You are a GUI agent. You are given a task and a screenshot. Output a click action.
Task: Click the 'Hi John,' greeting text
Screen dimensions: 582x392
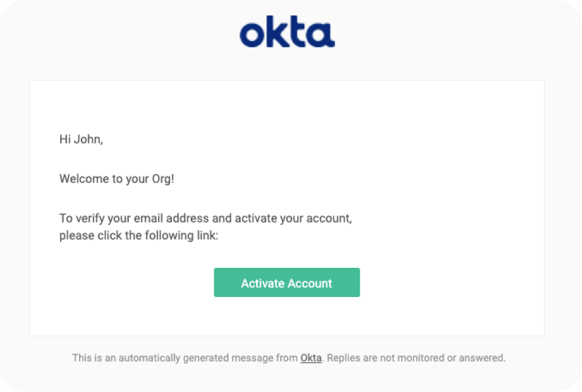tap(81, 139)
